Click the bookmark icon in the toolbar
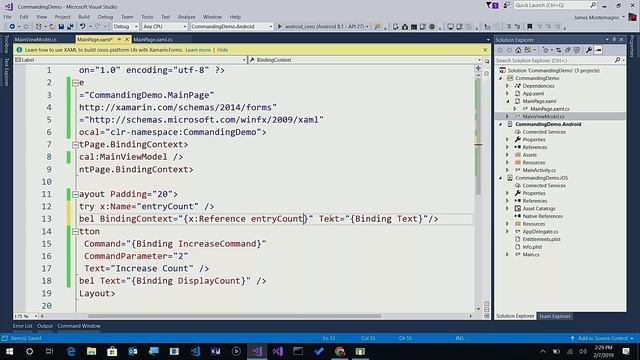Viewport: 640px width, 360px height. [x=529, y=27]
